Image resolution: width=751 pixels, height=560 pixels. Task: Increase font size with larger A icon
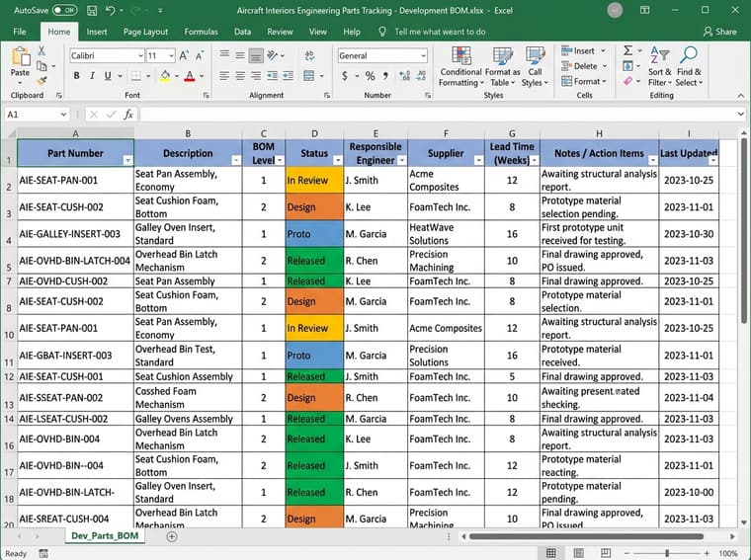[184, 56]
